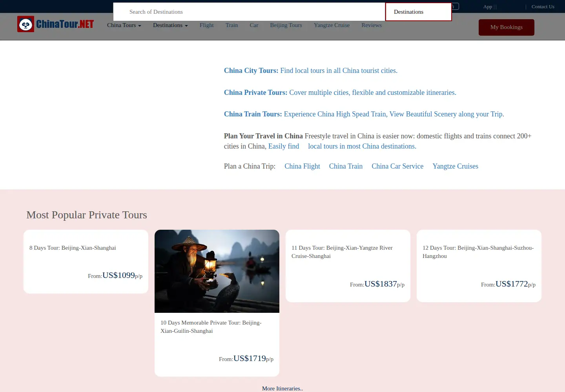Focus the Search of Destinations input field

[x=249, y=12]
